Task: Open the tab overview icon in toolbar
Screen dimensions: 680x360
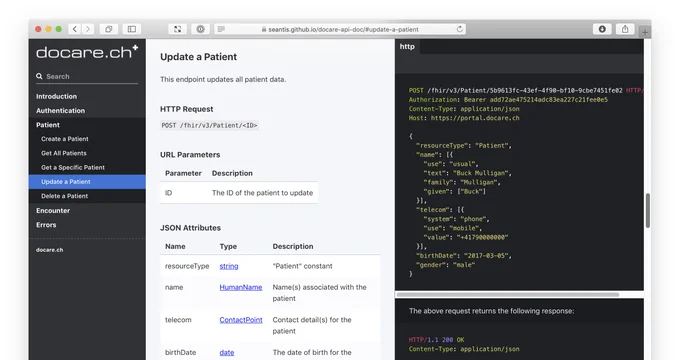Action: [x=108, y=29]
